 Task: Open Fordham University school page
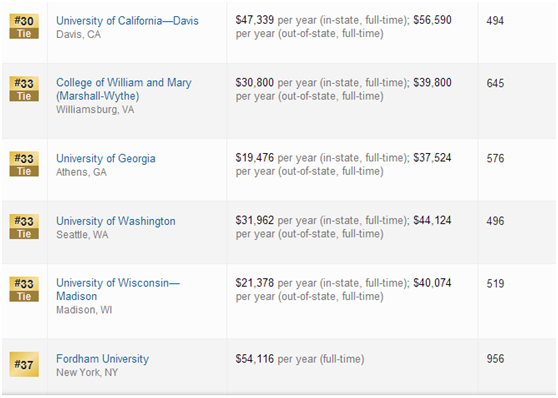pos(102,359)
